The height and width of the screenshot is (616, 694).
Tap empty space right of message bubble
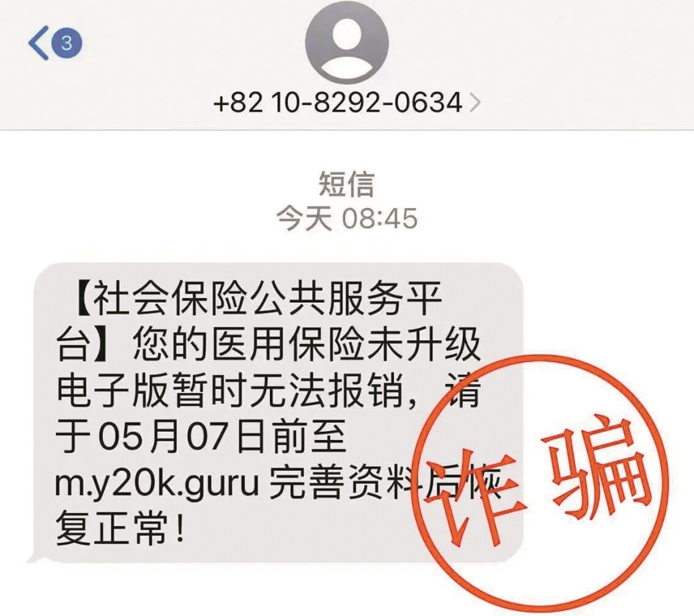[x=606, y=301]
